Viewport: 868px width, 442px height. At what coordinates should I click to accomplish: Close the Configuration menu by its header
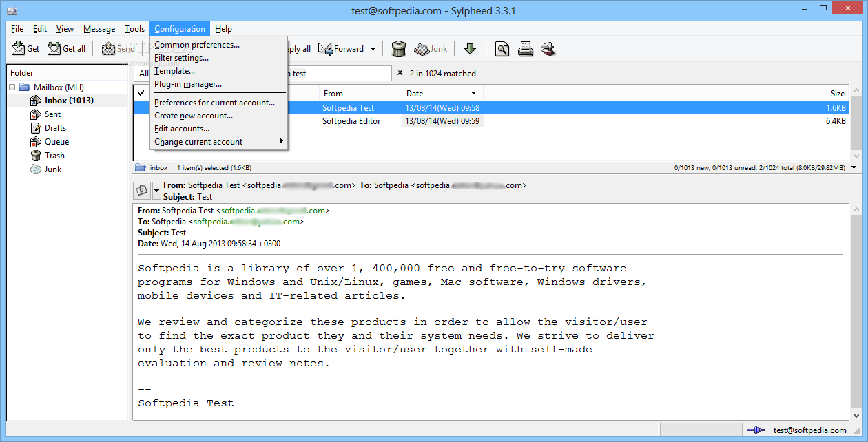coord(180,29)
